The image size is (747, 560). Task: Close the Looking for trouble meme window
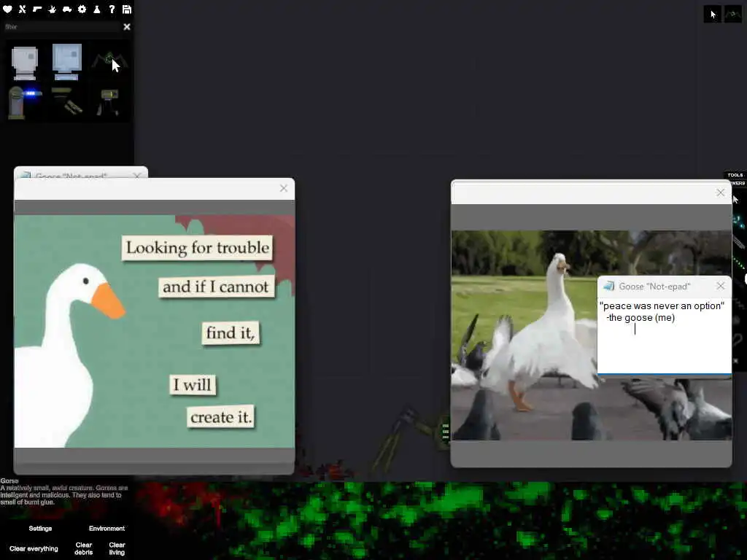[284, 189]
